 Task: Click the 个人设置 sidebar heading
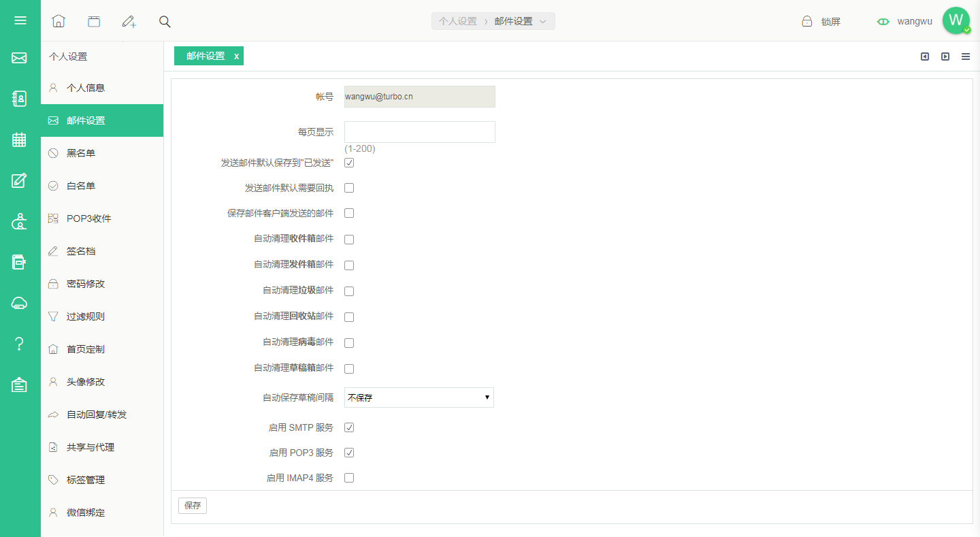pos(68,56)
